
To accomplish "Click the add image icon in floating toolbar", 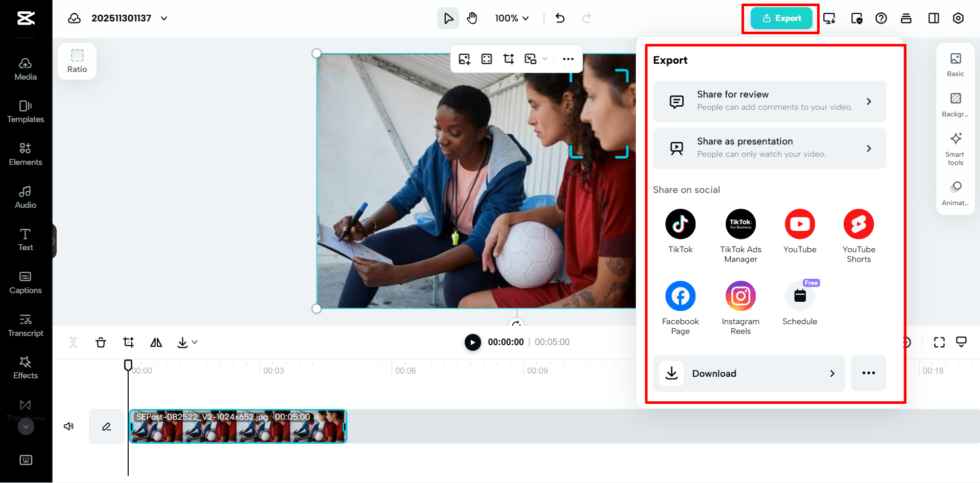I will click(464, 59).
